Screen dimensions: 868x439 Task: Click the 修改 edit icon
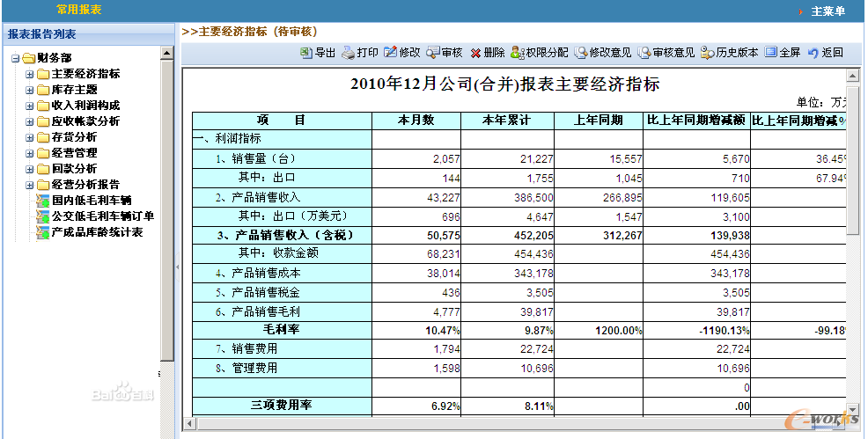pos(391,53)
